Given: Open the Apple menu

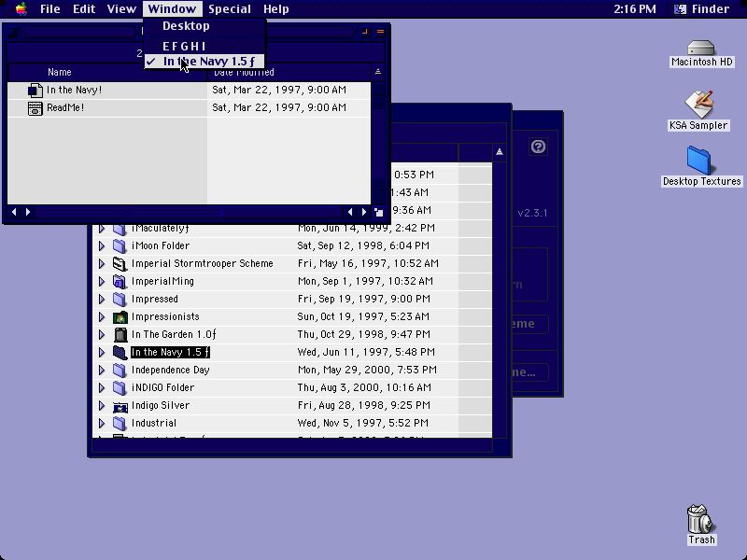Looking at the screenshot, I should (x=21, y=9).
